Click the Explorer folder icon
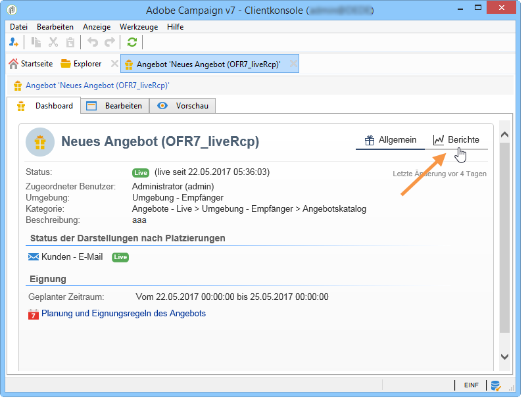Image resolution: width=532 pixels, height=411 pixels. coord(66,64)
